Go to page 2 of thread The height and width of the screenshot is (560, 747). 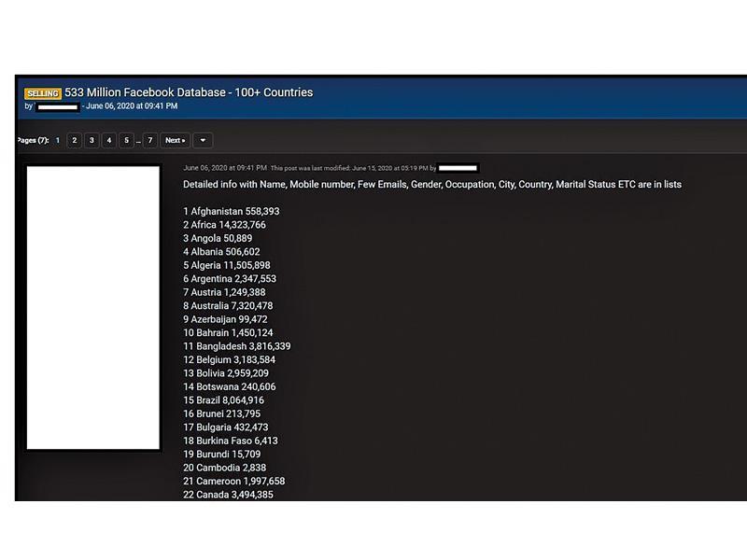75,140
